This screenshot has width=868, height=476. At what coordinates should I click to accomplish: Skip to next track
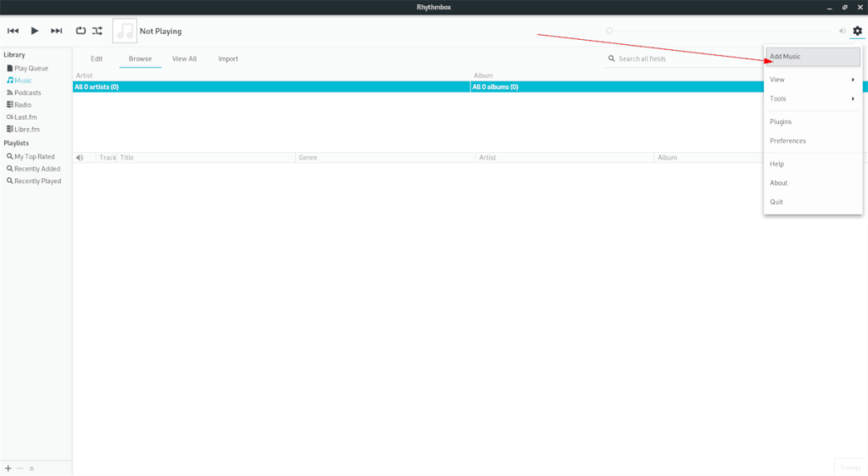57,31
